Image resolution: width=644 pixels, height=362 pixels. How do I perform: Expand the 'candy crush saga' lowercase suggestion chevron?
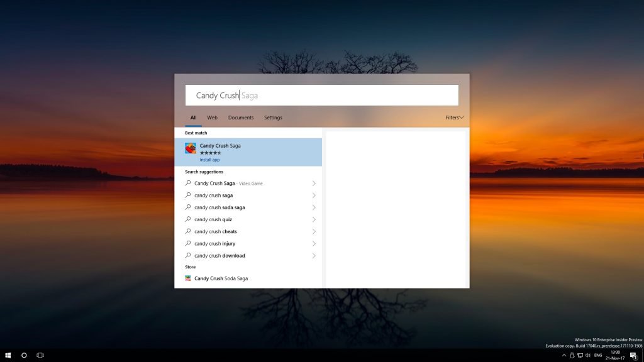pyautogui.click(x=314, y=195)
